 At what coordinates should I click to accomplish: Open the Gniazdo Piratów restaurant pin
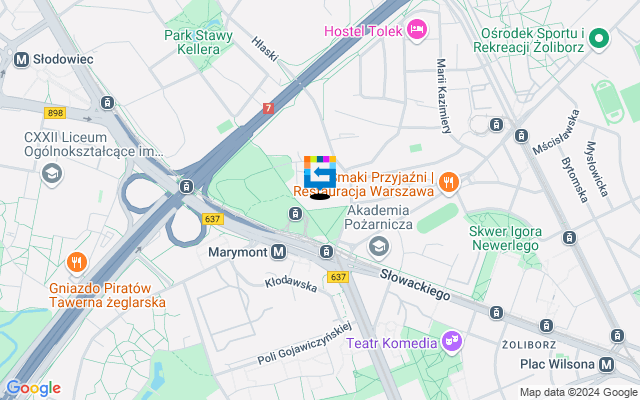click(77, 263)
